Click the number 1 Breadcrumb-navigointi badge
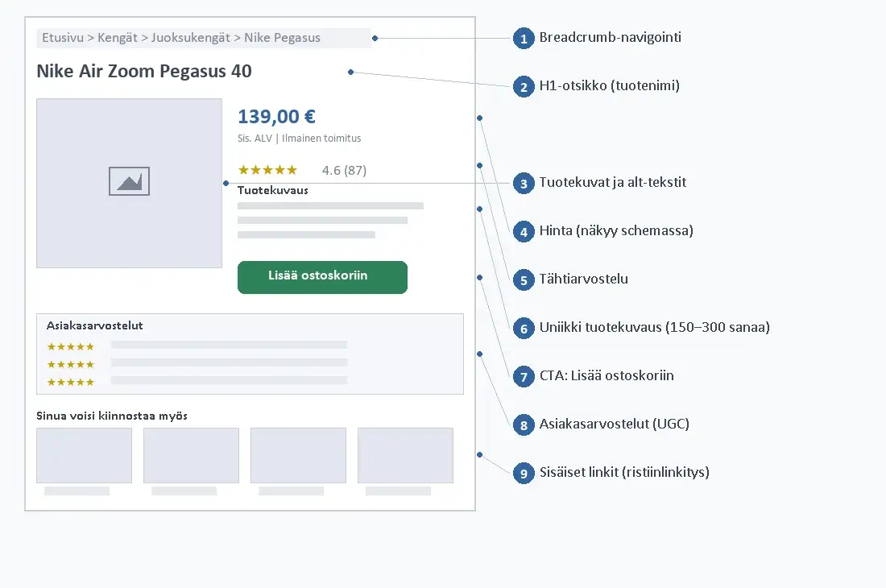The height and width of the screenshot is (588, 886). pos(524,39)
